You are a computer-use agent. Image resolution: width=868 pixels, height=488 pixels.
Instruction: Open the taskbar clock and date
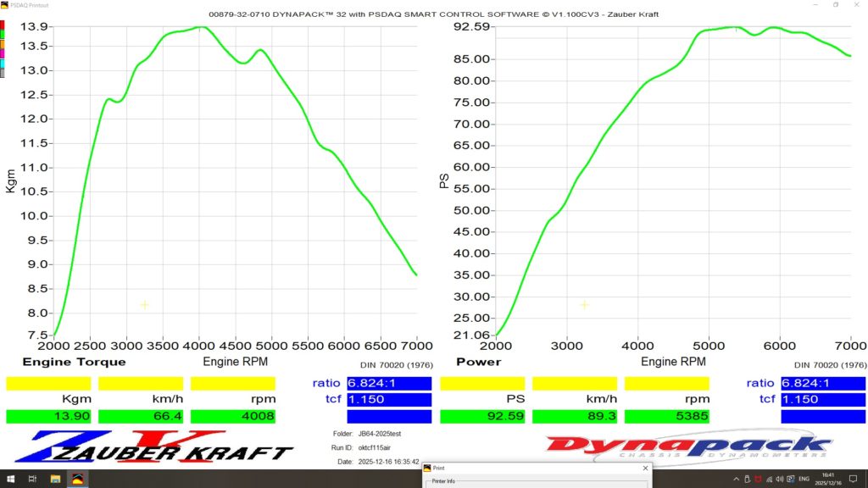826,480
